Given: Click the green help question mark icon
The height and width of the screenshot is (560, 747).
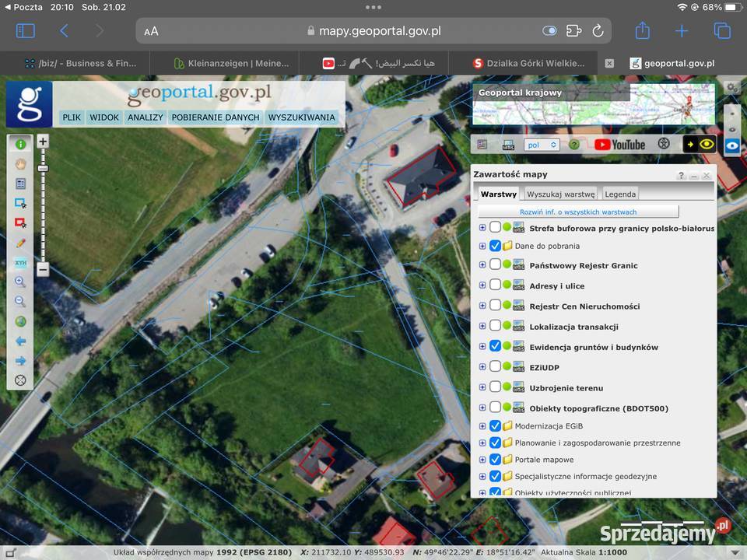Looking at the screenshot, I should pos(574,145).
